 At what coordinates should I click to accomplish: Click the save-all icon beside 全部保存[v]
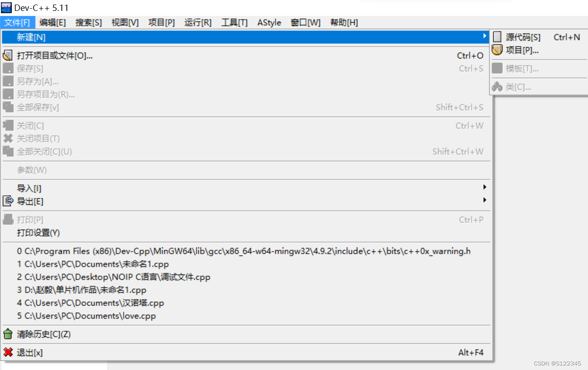(8, 108)
